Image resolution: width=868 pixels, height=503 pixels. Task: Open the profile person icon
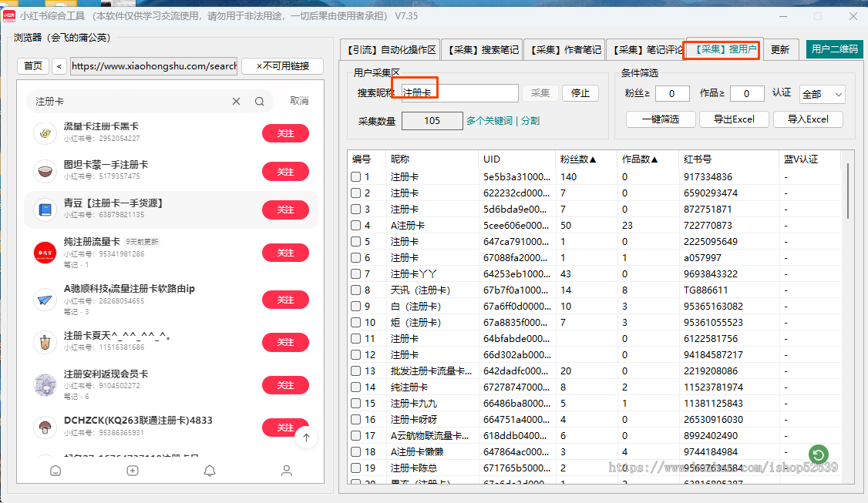tap(287, 471)
